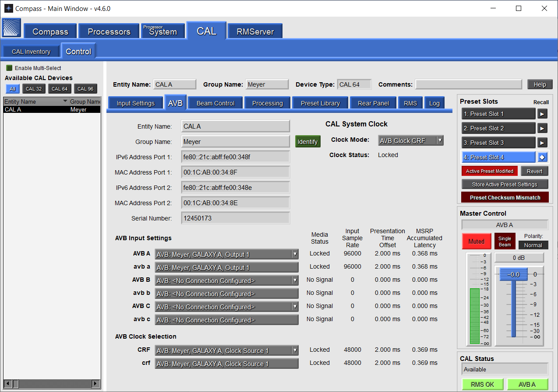Sort list by Entity Name column arrow

(65, 101)
